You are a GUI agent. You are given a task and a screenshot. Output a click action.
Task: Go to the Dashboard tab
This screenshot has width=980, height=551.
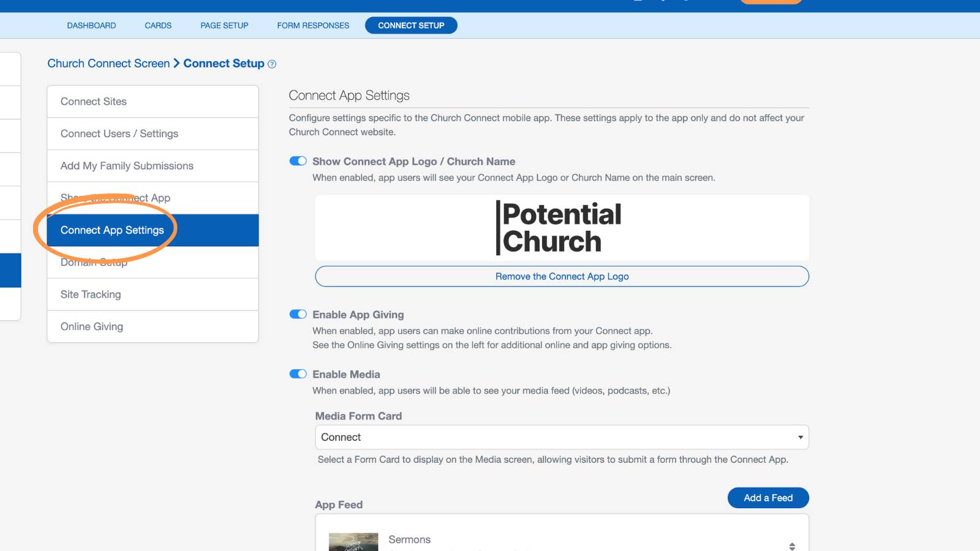click(x=91, y=26)
